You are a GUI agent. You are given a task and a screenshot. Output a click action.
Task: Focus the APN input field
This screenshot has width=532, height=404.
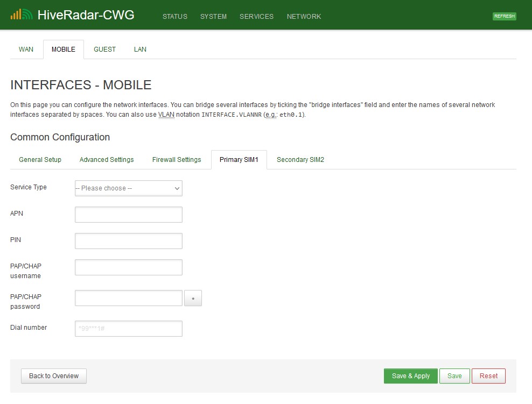tap(129, 215)
